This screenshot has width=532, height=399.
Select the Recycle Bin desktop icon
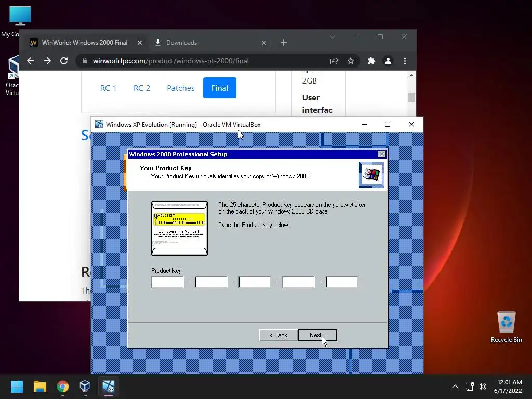tap(506, 327)
